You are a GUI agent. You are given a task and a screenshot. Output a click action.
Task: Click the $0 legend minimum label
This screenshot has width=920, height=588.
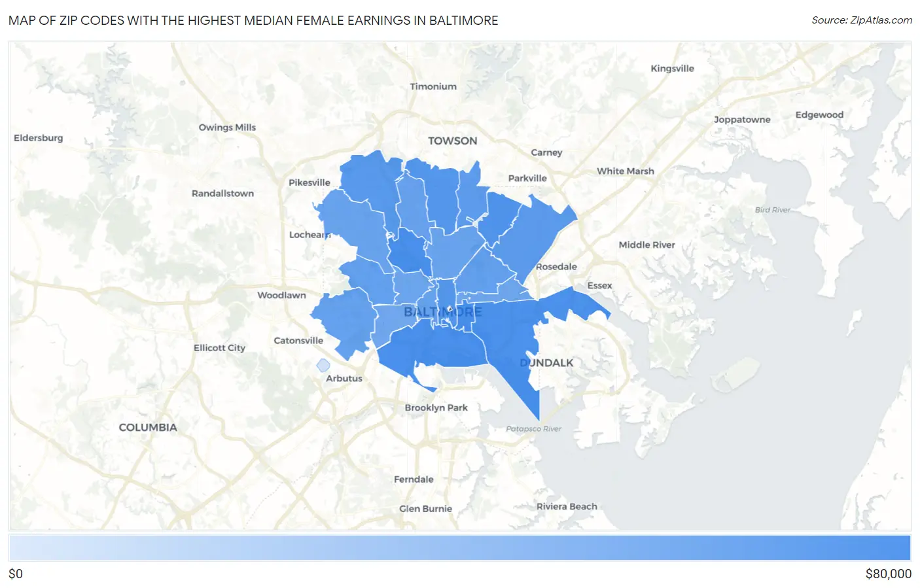click(x=16, y=574)
